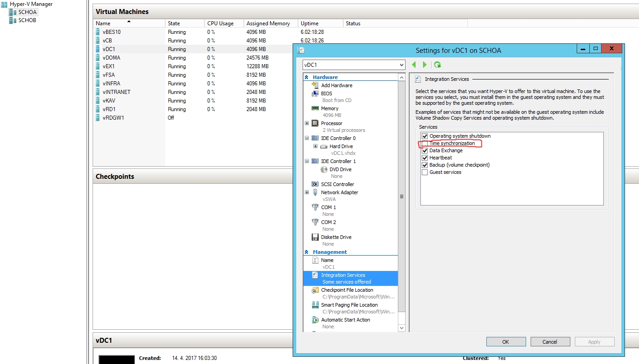This screenshot has width=639, height=364.
Task: Click the green back arrow icon
Action: (x=414, y=65)
